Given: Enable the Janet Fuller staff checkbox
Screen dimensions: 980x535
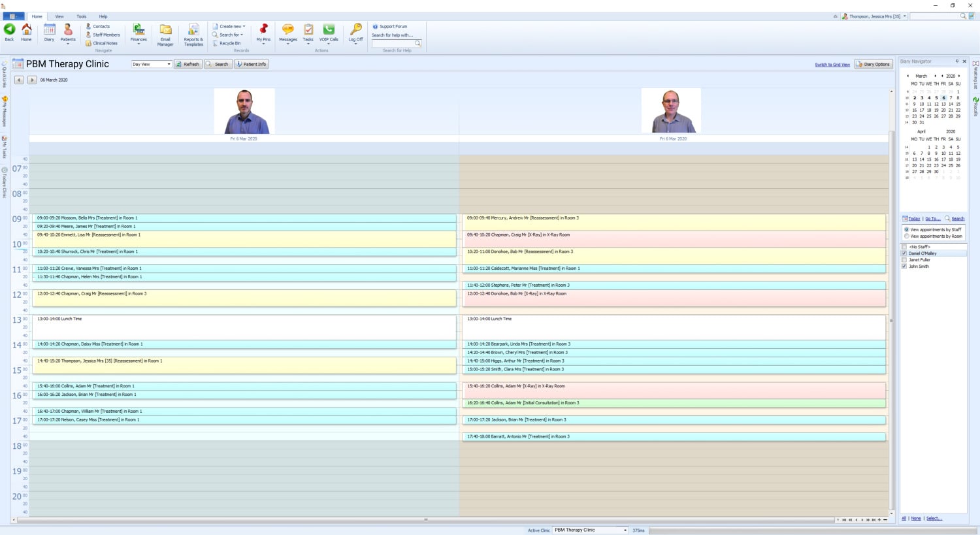Looking at the screenshot, I should click(904, 260).
